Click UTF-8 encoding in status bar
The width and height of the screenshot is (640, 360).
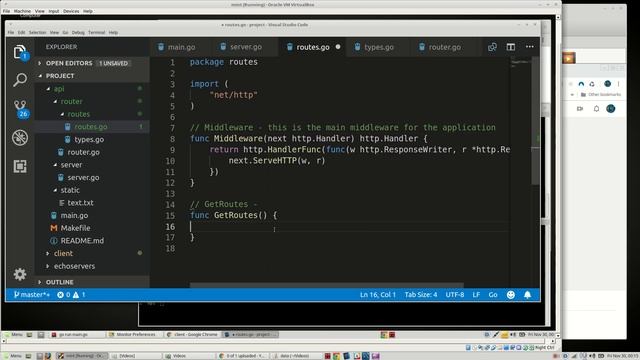pos(455,295)
